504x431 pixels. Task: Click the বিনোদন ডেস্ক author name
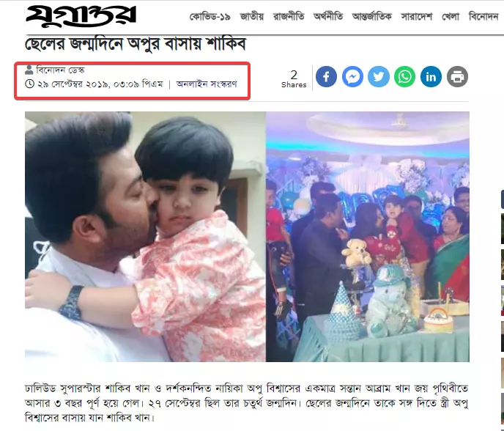coord(60,70)
